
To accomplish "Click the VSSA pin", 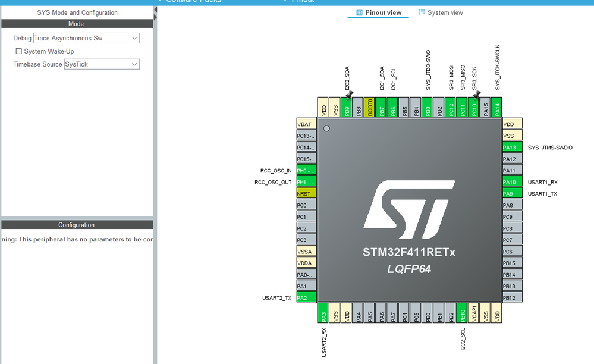I will click(x=306, y=251).
